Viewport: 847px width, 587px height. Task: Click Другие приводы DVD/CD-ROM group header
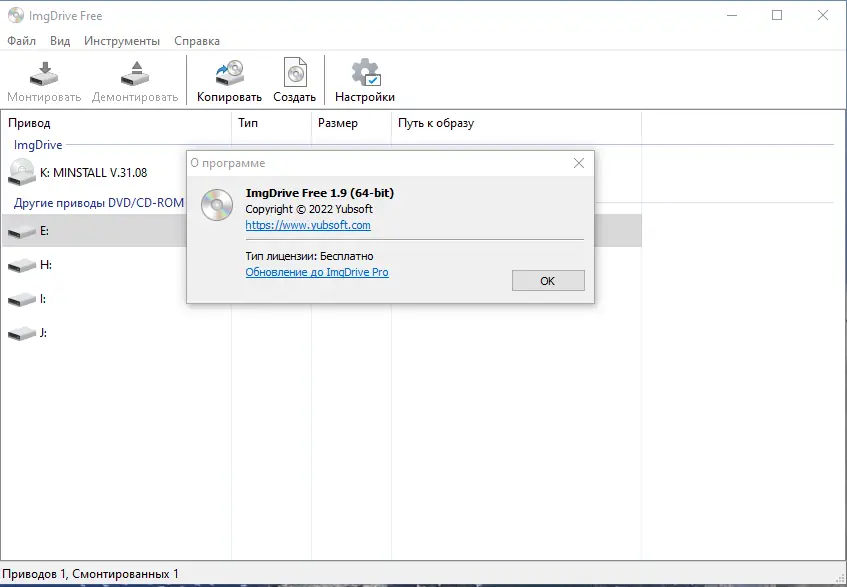tap(99, 203)
